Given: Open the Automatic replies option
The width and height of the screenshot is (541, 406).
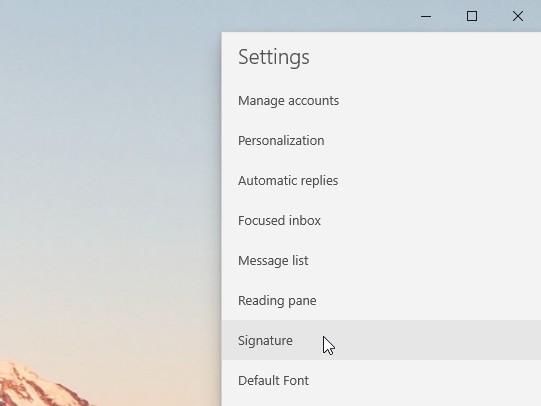Looking at the screenshot, I should click(x=381, y=181).
